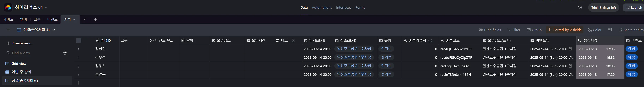Click 정기런 tag in 홍길동 row
This screenshot has height=87, width=644.
[386, 74]
